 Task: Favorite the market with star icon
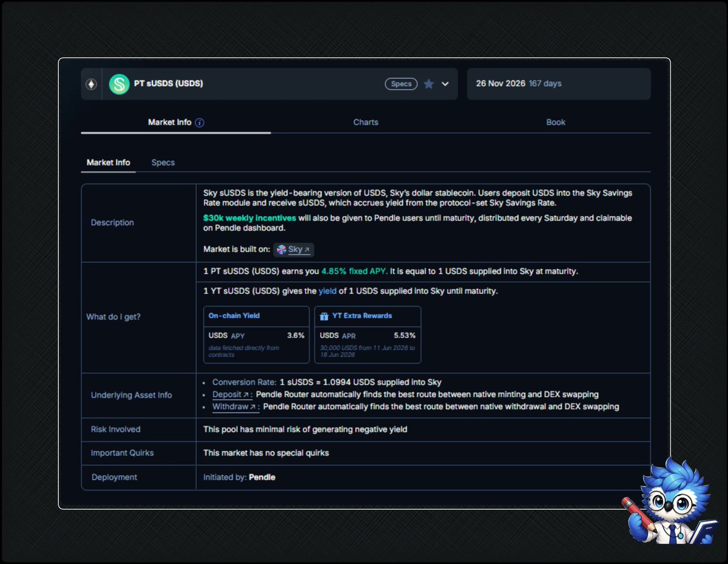point(428,84)
